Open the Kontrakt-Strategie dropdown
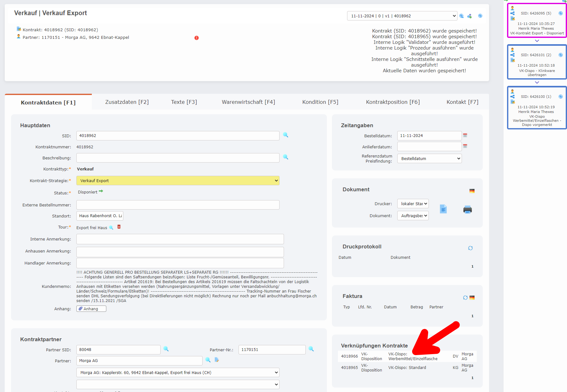Viewport: 567px width, 392px height. [x=178, y=181]
